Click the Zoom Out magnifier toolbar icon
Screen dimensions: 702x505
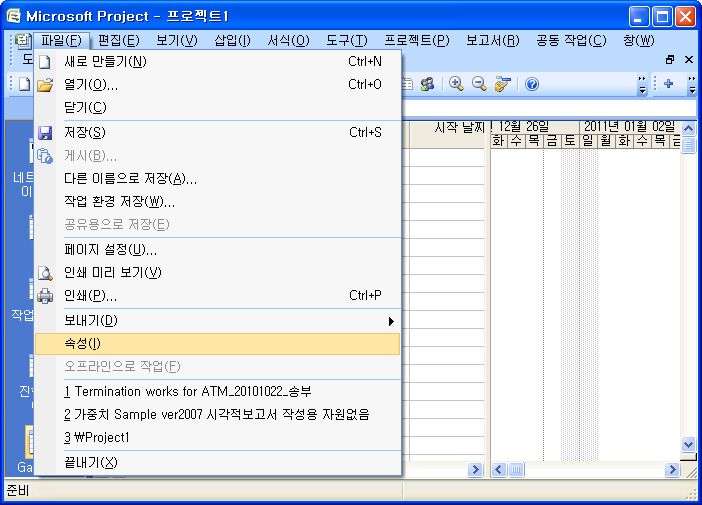479,84
